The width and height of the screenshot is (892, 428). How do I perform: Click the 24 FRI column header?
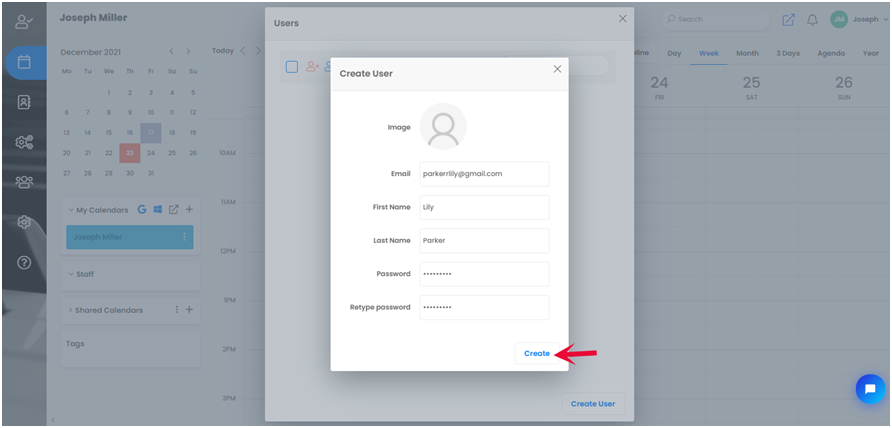point(659,88)
